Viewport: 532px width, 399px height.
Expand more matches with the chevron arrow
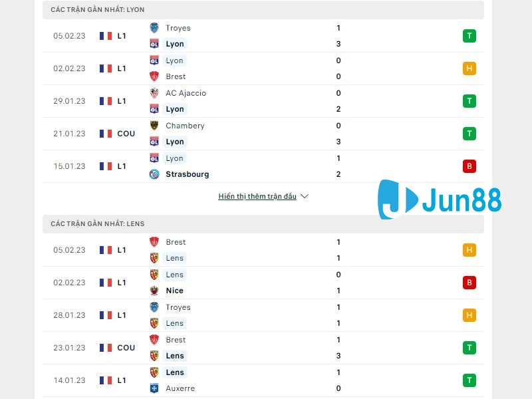coord(305,197)
